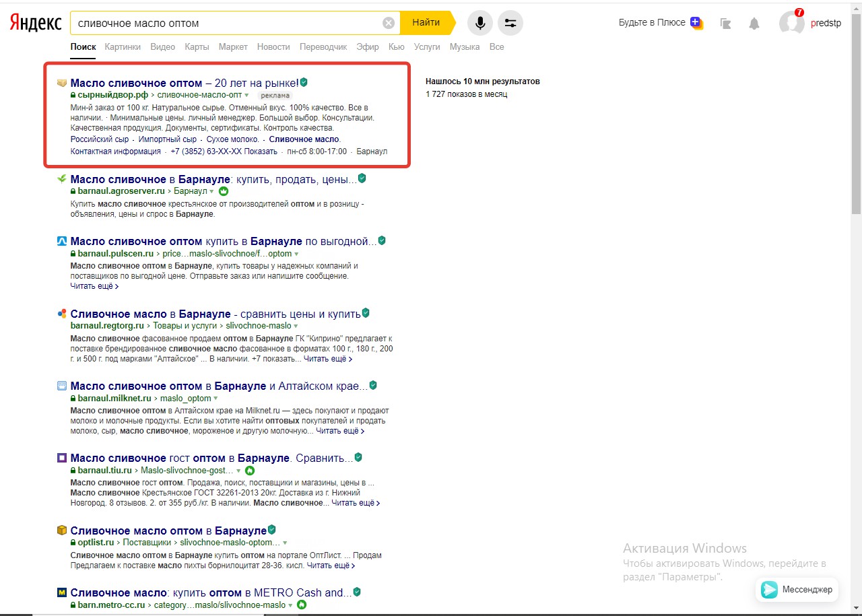Open the Мессенджер chat icon
The height and width of the screenshot is (616, 862).
click(x=769, y=590)
